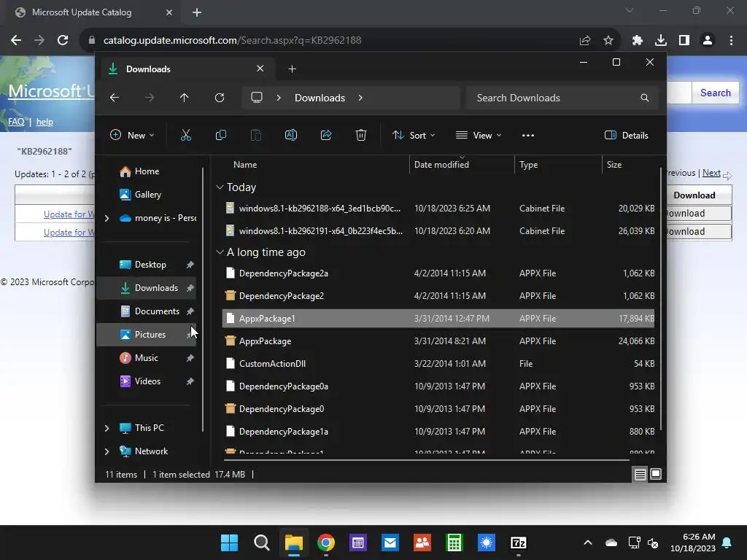Sort by the Name column header
Screen dimensions: 747x560
[x=245, y=165]
